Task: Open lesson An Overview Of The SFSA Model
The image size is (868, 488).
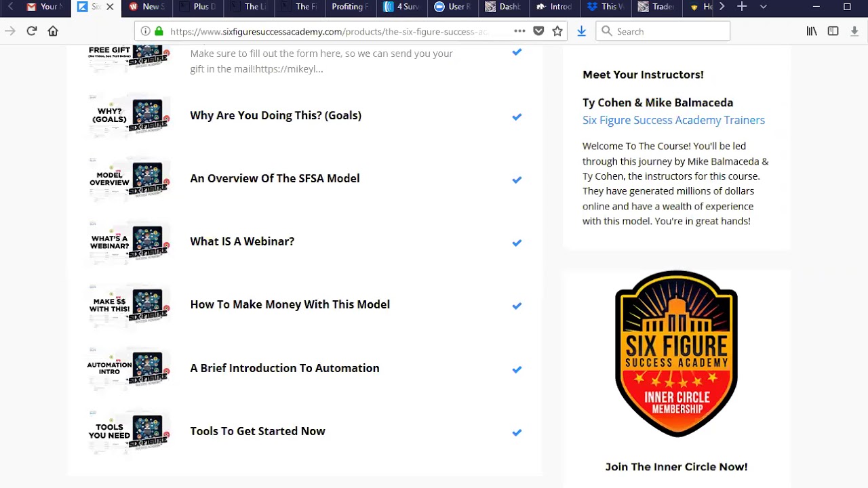Action: pos(275,178)
